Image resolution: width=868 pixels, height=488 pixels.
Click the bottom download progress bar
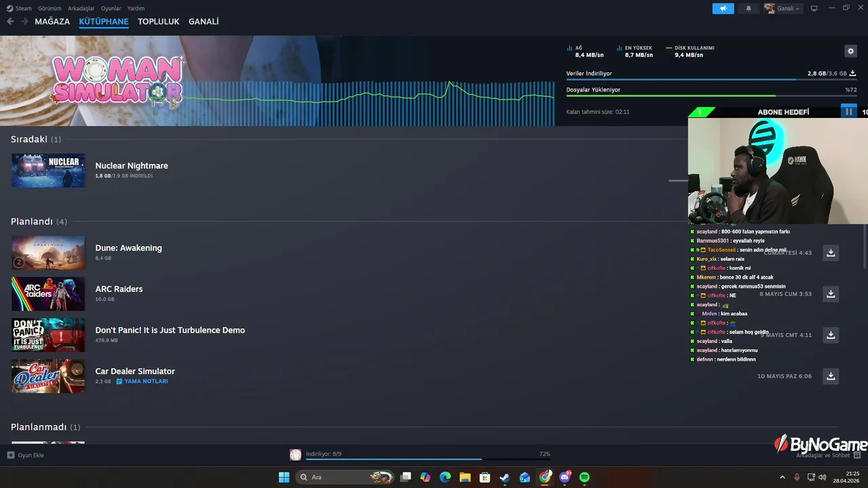[x=428, y=460]
